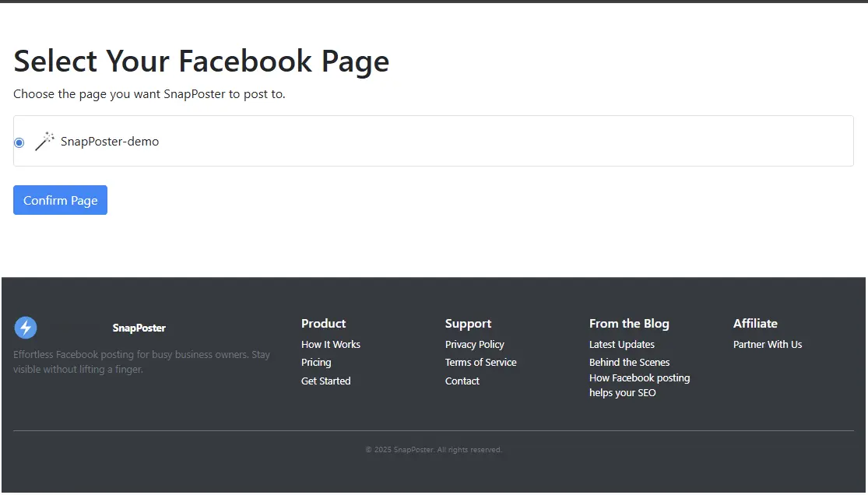Image resolution: width=868 pixels, height=495 pixels.
Task: Open the Behind the Scenes link
Action: pos(630,362)
